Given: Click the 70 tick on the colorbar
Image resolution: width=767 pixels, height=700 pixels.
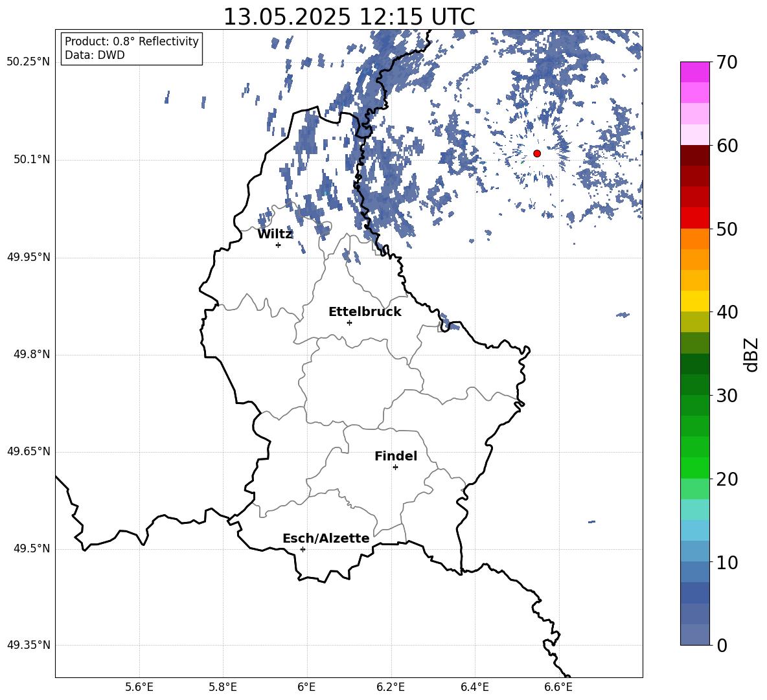Looking at the screenshot, I should (727, 62).
